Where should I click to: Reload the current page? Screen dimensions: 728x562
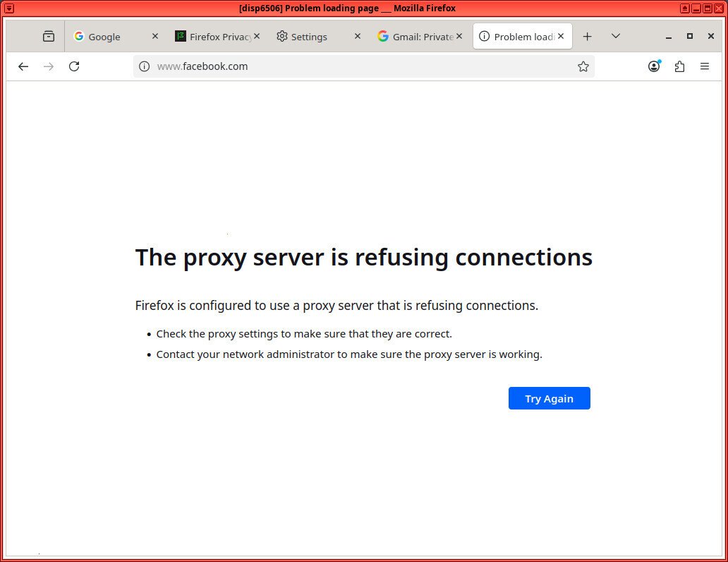74,66
